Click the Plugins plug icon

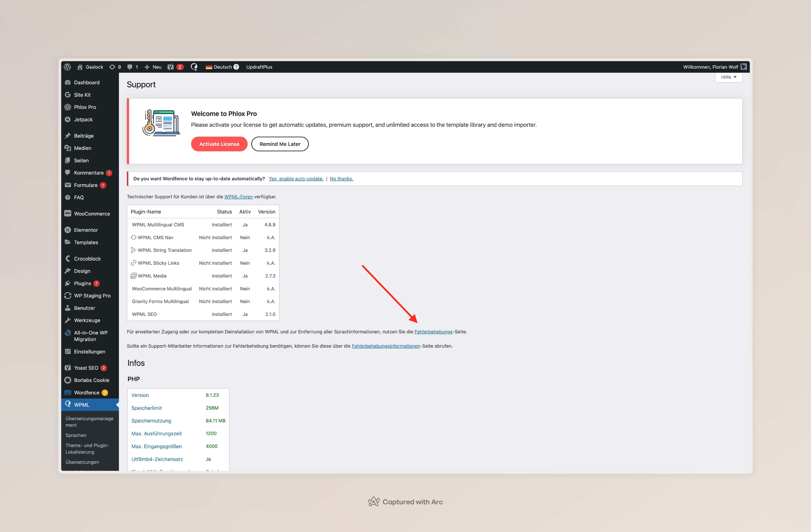68,283
